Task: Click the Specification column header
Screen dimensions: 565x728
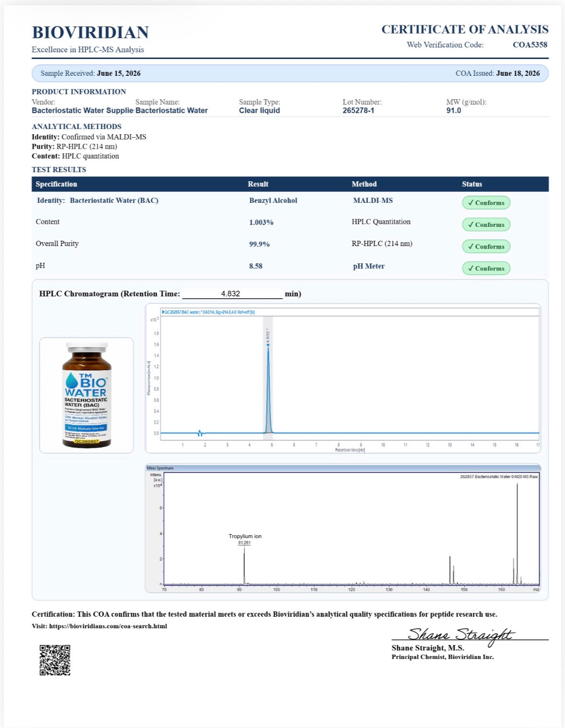Action: coord(56,184)
